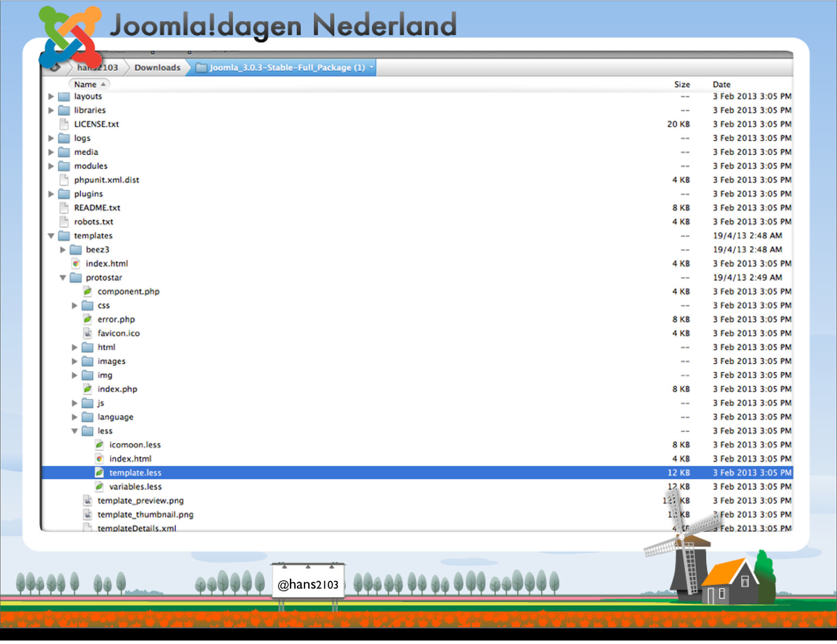This screenshot has height=644, width=837.
Task: Select the icomoon.less file name
Action: click(x=135, y=445)
